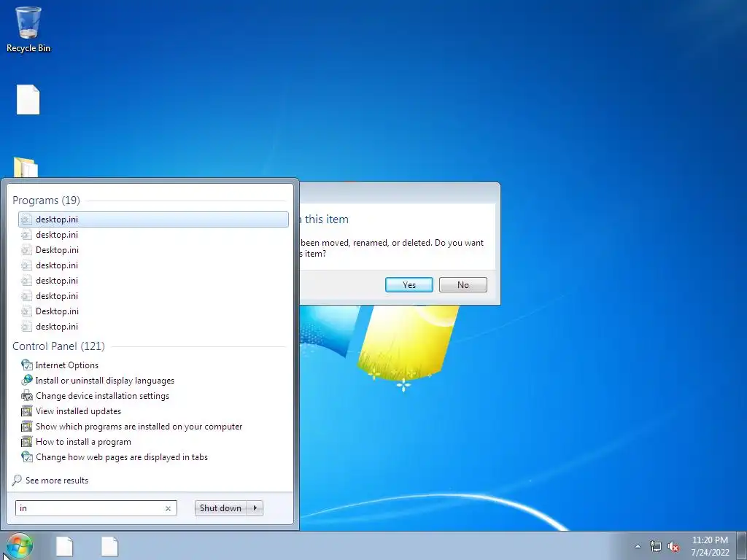Open See more results link
Screen dimensions: 747x560
click(x=57, y=481)
